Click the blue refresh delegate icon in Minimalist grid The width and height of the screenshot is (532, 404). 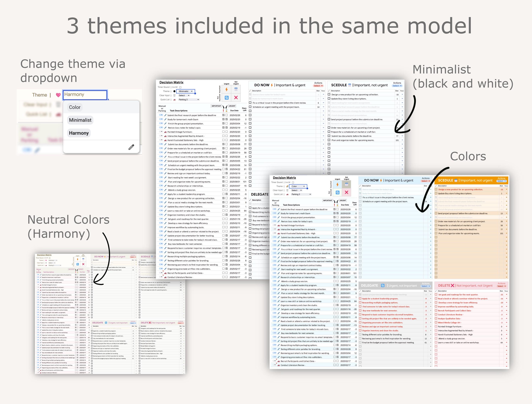point(227,98)
